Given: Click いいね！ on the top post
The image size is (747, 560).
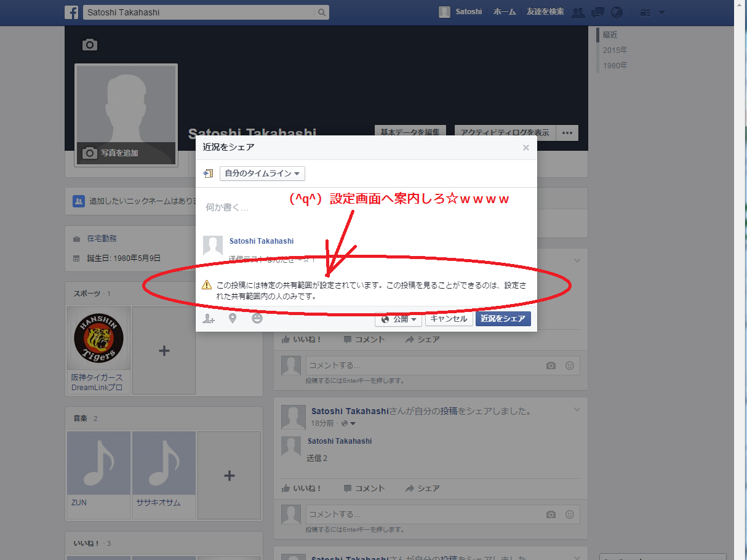Looking at the screenshot, I should 302,340.
